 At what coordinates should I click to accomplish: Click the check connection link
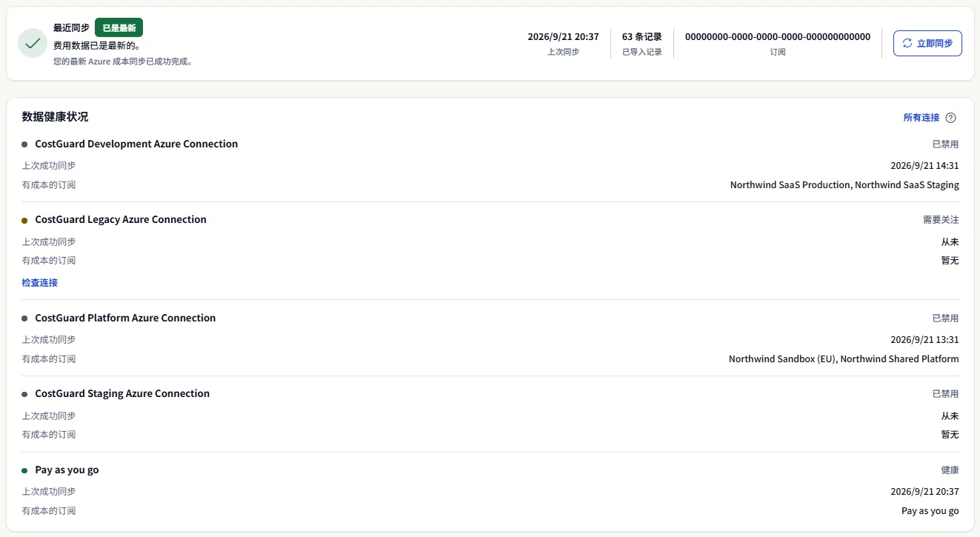pyautogui.click(x=40, y=283)
